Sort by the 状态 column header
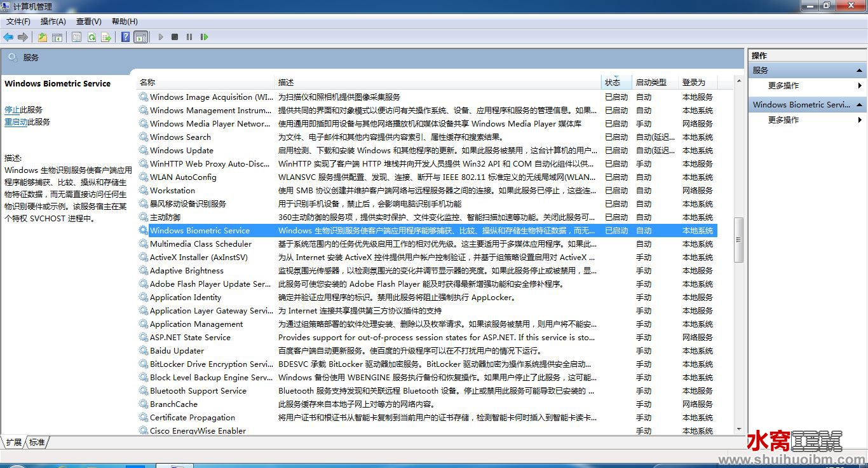 coord(616,83)
